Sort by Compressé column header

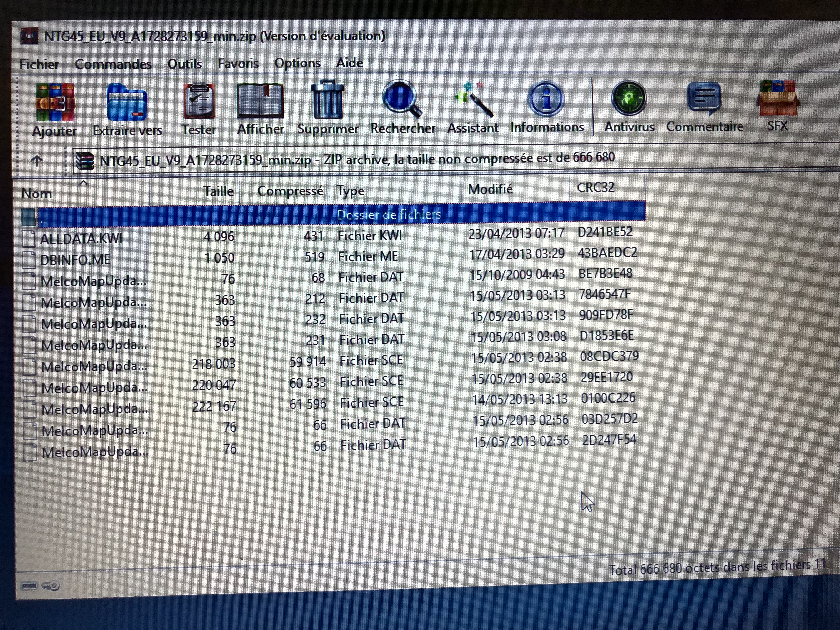[x=285, y=190]
